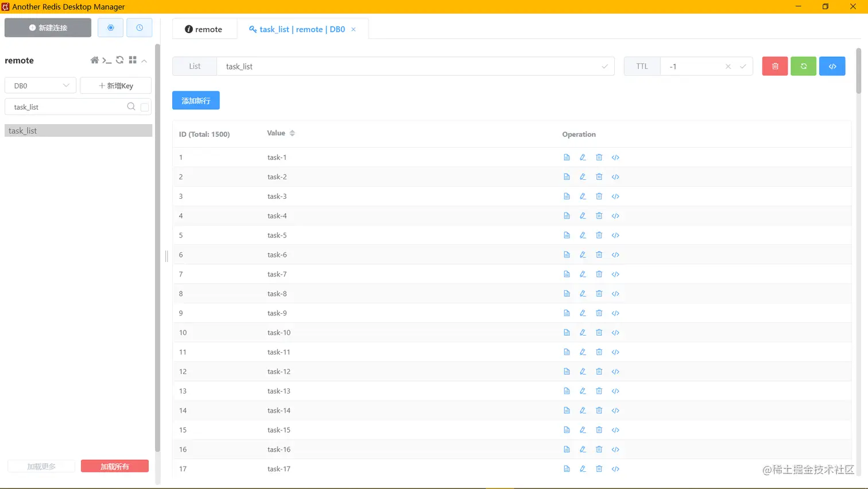Show command code icon for task-12

click(x=615, y=372)
